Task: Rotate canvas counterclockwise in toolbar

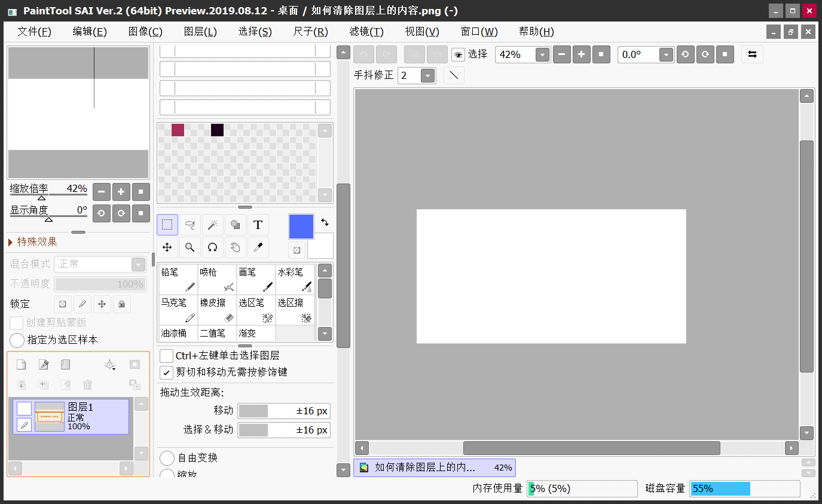Action: [685, 55]
